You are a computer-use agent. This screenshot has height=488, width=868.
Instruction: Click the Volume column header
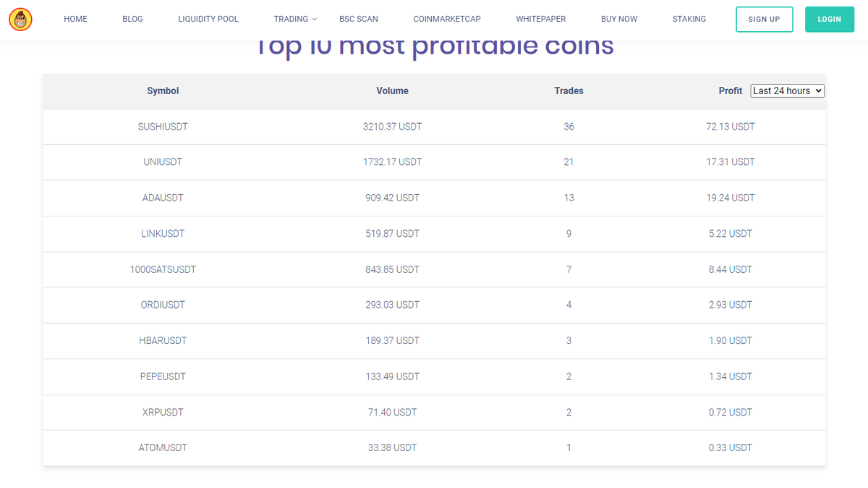(x=392, y=91)
